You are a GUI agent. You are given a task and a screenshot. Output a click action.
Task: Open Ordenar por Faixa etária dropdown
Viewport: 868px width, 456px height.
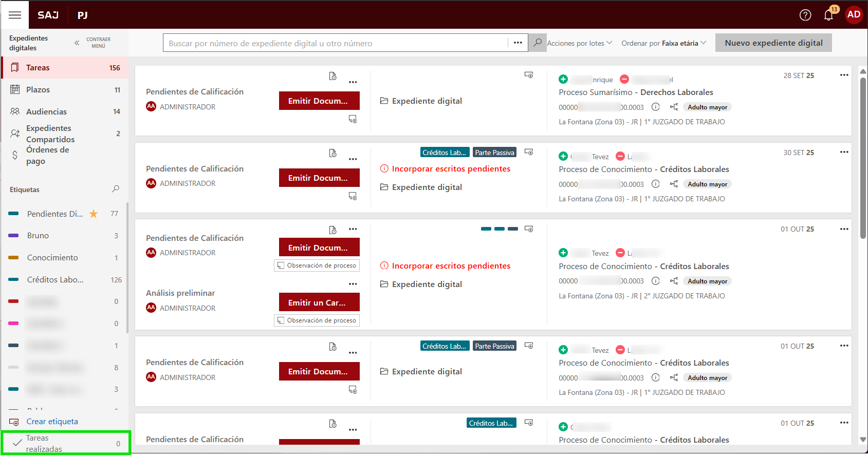pyautogui.click(x=663, y=43)
